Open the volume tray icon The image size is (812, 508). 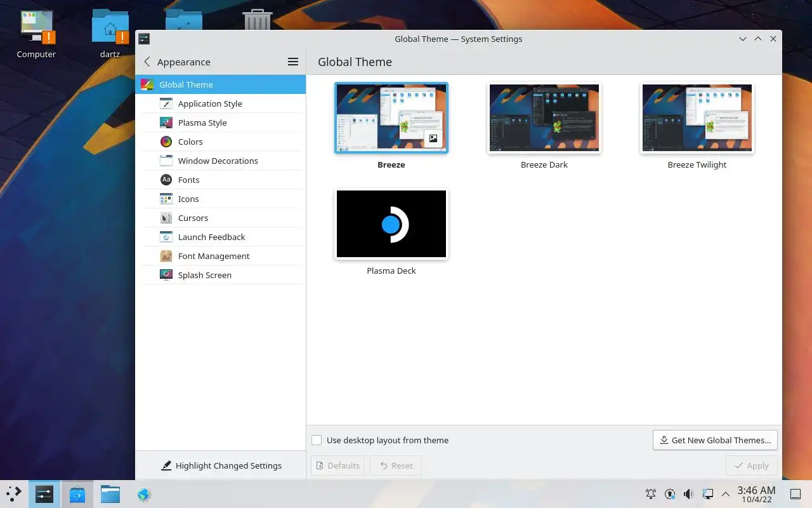689,493
